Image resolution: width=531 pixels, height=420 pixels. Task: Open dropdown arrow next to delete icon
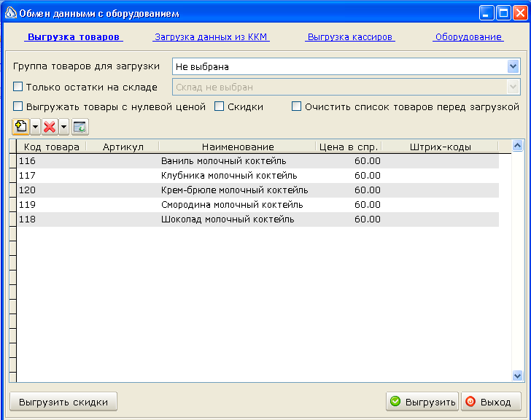coord(64,128)
